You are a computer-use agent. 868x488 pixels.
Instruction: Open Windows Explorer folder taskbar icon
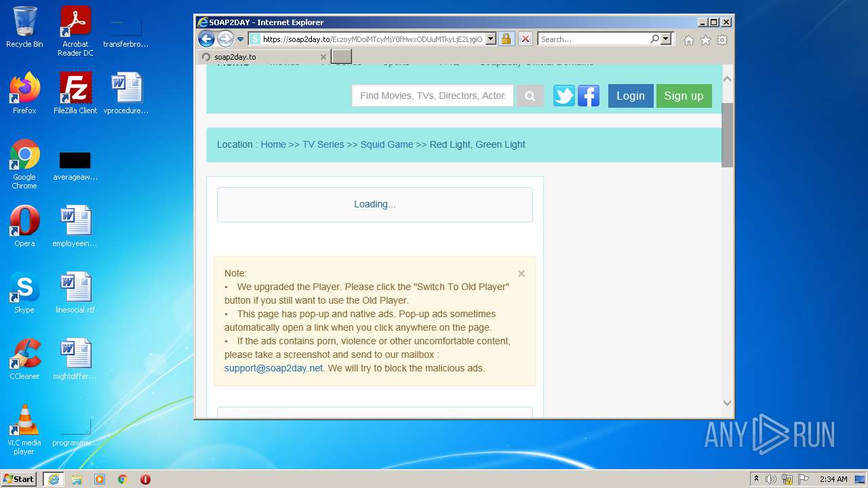pyautogui.click(x=77, y=479)
